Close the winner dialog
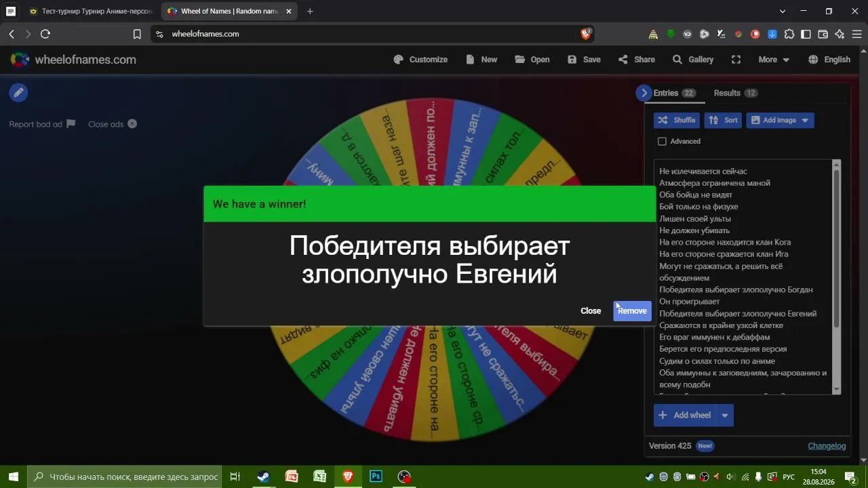This screenshot has height=488, width=868. pyautogui.click(x=591, y=310)
